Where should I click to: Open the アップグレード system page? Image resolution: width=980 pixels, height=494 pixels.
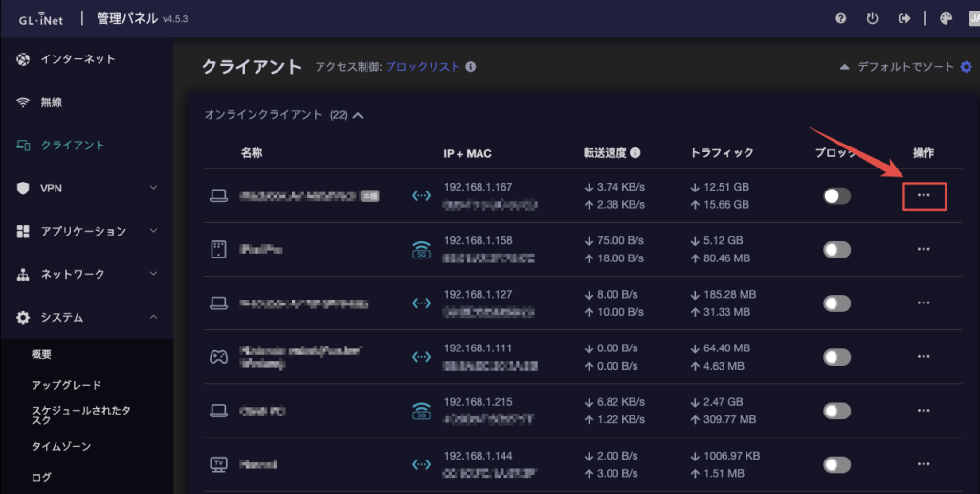coord(66,385)
